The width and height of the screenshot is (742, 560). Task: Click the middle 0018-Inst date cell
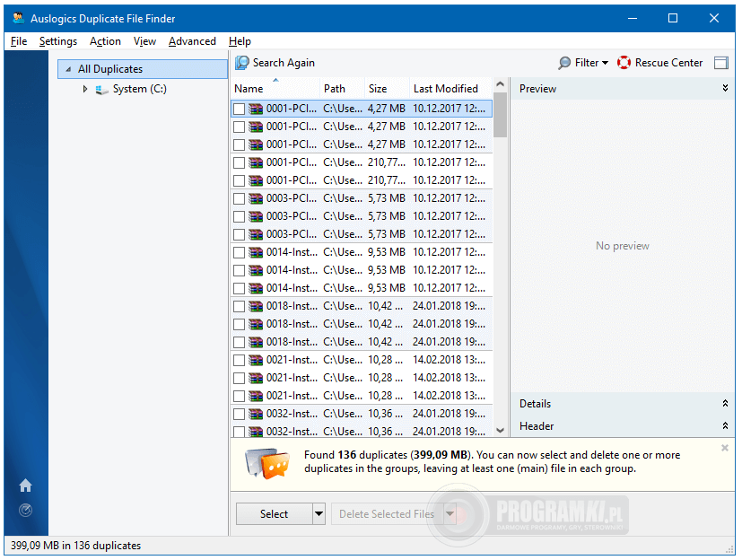450,324
